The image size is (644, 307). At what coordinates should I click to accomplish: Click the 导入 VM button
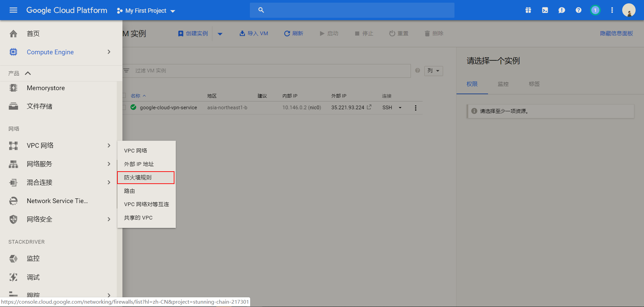click(254, 34)
